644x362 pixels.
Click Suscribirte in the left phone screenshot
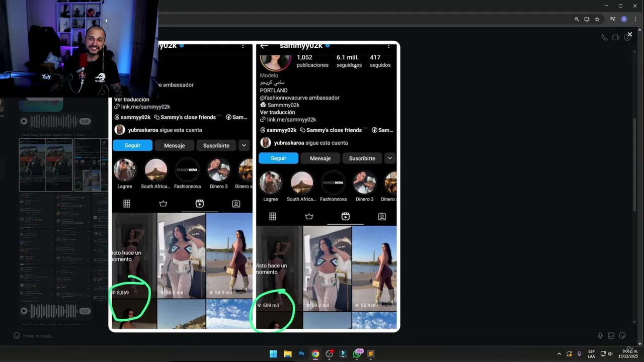pos(216,145)
